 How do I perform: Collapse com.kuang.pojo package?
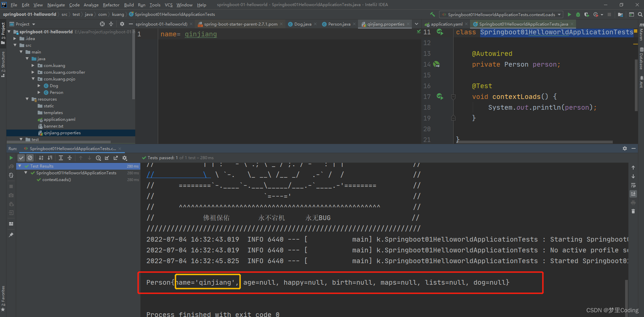pyautogui.click(x=33, y=79)
